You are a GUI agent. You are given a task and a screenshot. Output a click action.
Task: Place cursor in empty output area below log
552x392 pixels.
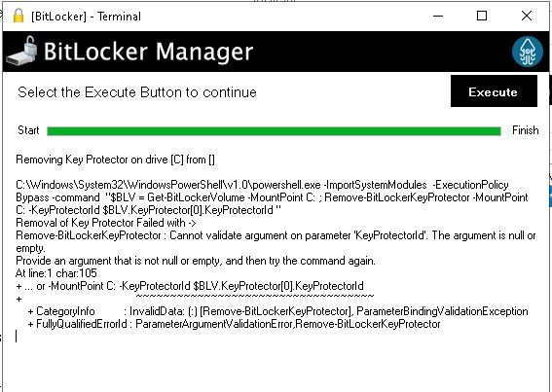pyautogui.click(x=275, y=364)
